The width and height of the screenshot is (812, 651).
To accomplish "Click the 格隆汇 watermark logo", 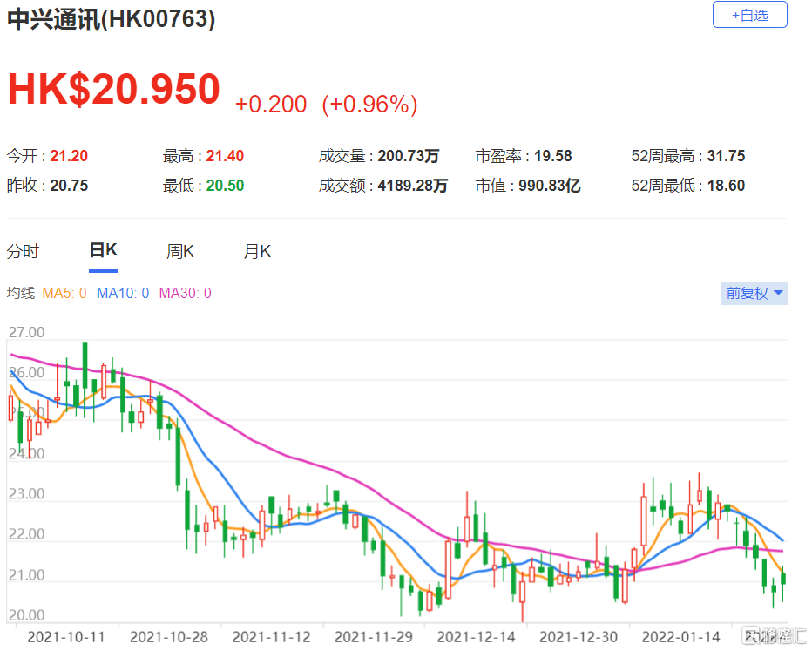I will (x=775, y=636).
